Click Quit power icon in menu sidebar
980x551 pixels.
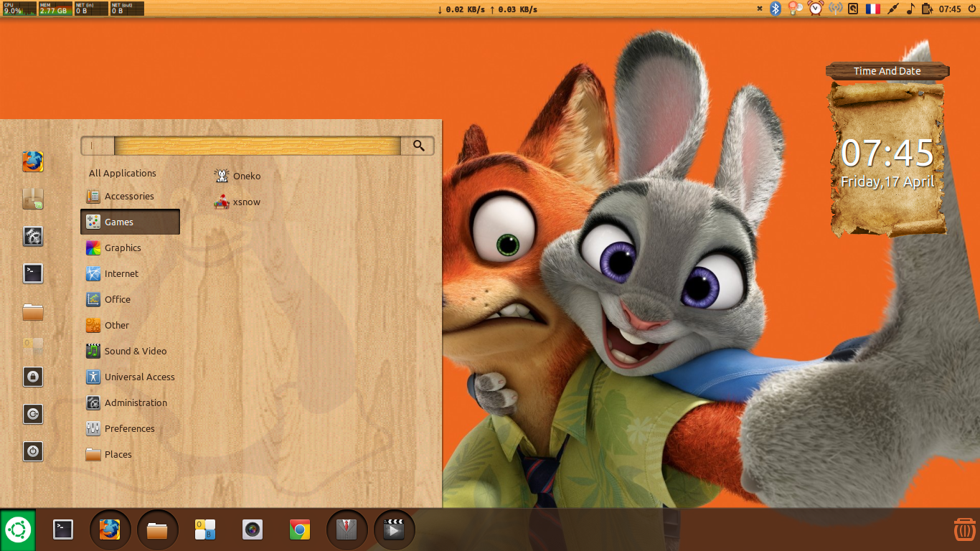point(33,451)
